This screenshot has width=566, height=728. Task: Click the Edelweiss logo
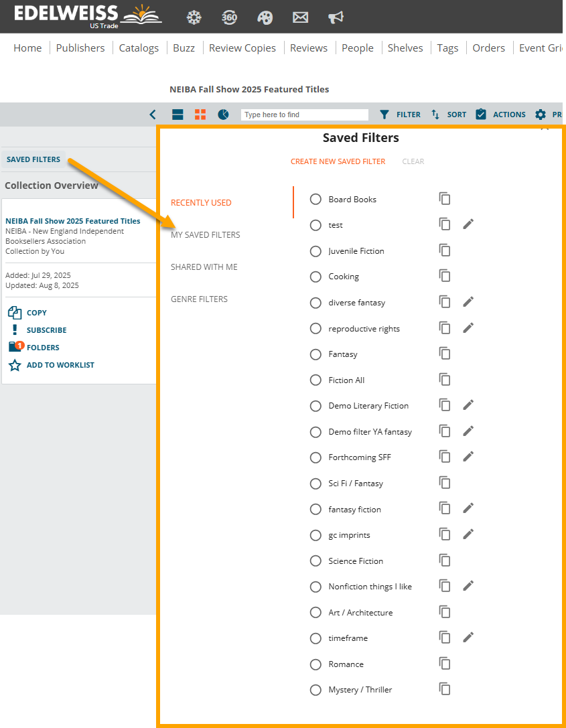[x=88, y=17]
